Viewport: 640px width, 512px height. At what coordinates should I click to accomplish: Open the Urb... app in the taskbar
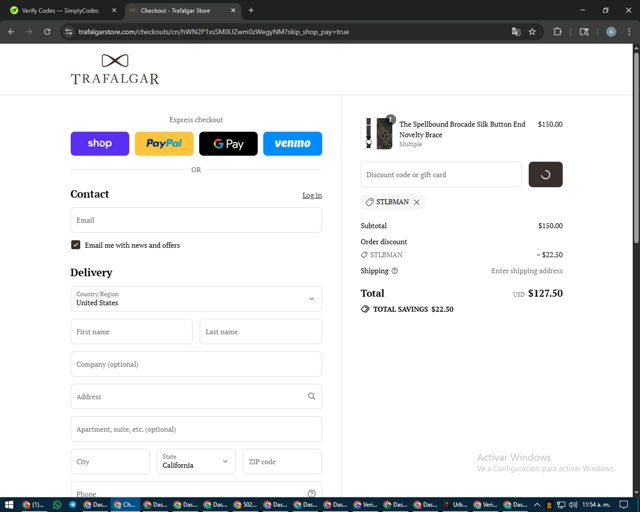pos(456,505)
